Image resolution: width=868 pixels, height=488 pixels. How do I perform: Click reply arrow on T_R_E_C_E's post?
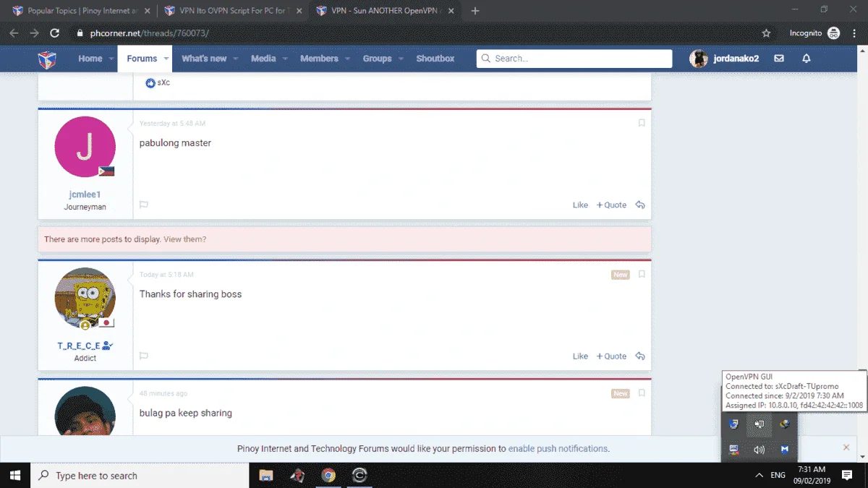point(640,356)
